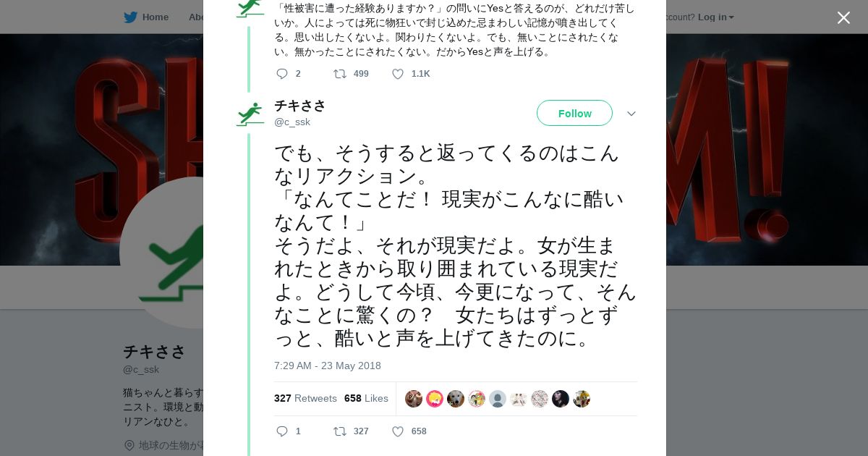This screenshot has height=456, width=868.
Task: Open the 327 Retweets list
Action: click(x=305, y=399)
